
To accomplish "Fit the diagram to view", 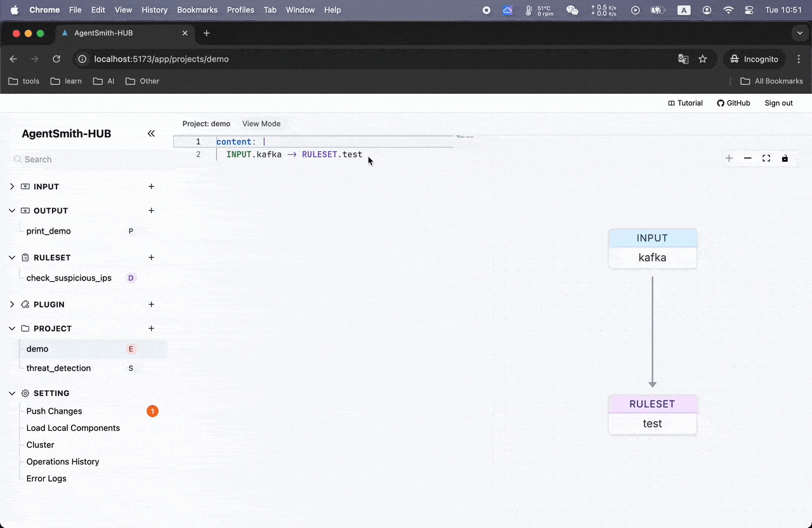I will [766, 159].
